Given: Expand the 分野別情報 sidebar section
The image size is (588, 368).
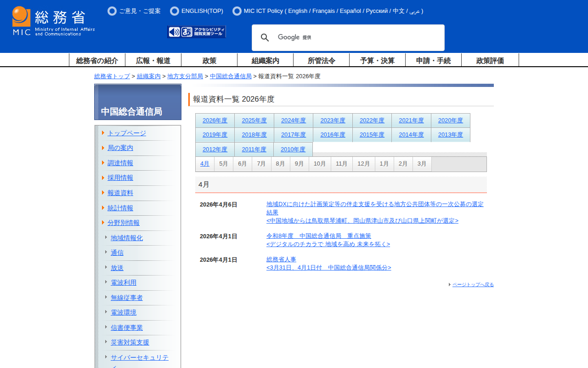Looking at the screenshot, I should point(123,223).
